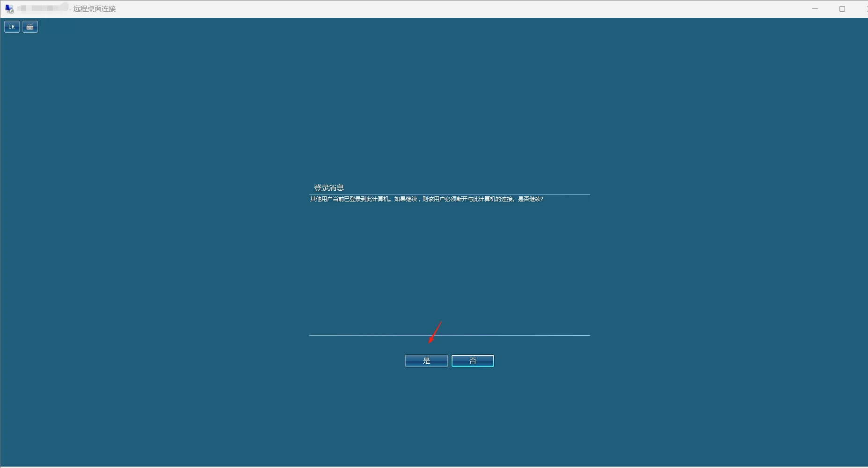Minimize the remote desktop window
Viewport: 868px width, 468px height.
tap(815, 9)
